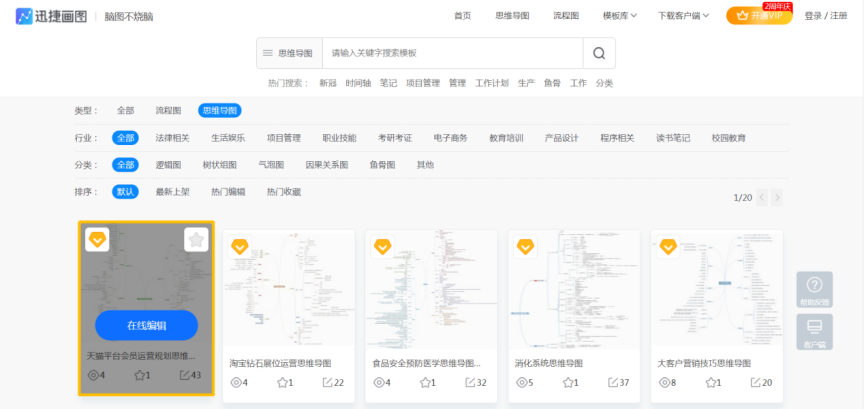Open the help feedback question icon
The width and height of the screenshot is (864, 409).
[814, 290]
